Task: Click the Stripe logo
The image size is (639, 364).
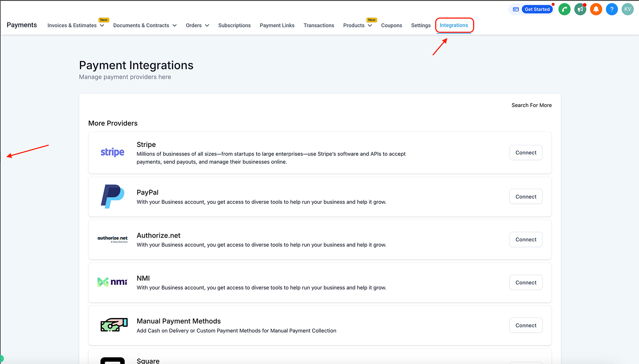Action: pyautogui.click(x=112, y=152)
